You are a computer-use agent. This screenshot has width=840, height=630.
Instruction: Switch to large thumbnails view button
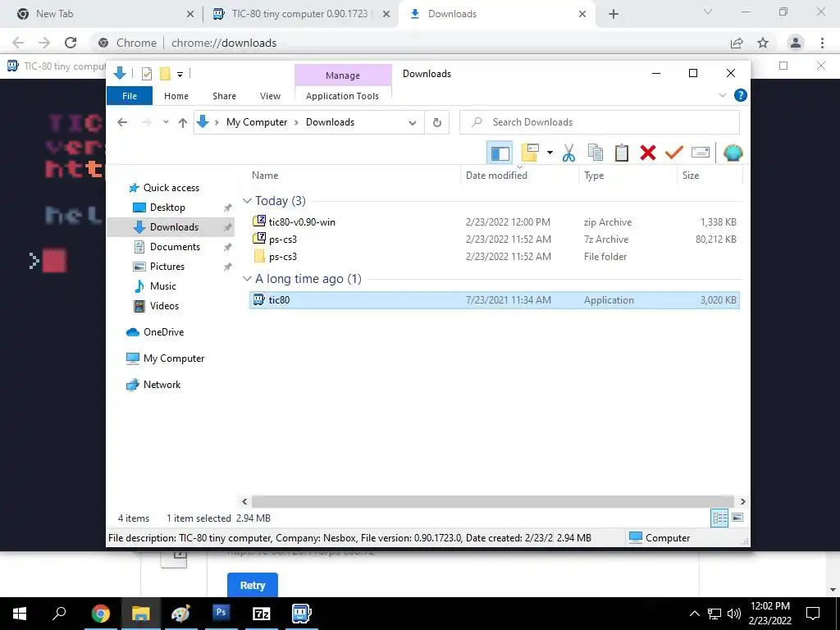[737, 518]
